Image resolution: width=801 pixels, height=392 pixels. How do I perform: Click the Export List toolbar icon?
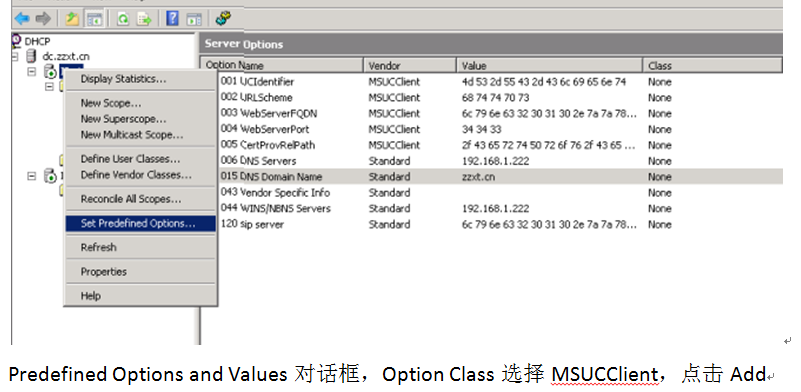click(x=145, y=19)
